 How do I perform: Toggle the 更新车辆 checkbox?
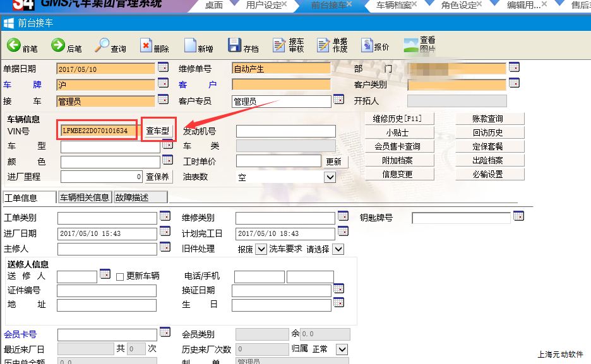120,276
